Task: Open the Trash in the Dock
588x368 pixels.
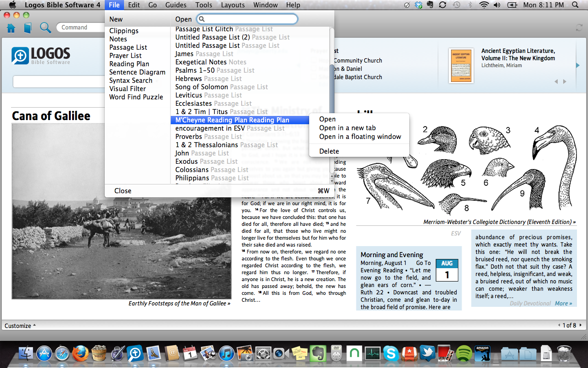Action: pyautogui.click(x=564, y=353)
